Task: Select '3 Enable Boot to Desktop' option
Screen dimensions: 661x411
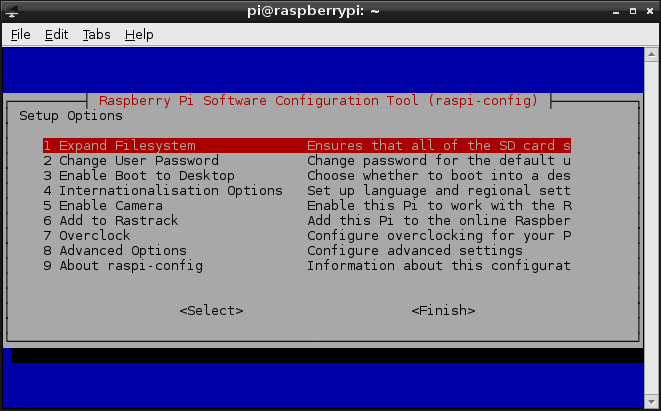Action: click(139, 176)
